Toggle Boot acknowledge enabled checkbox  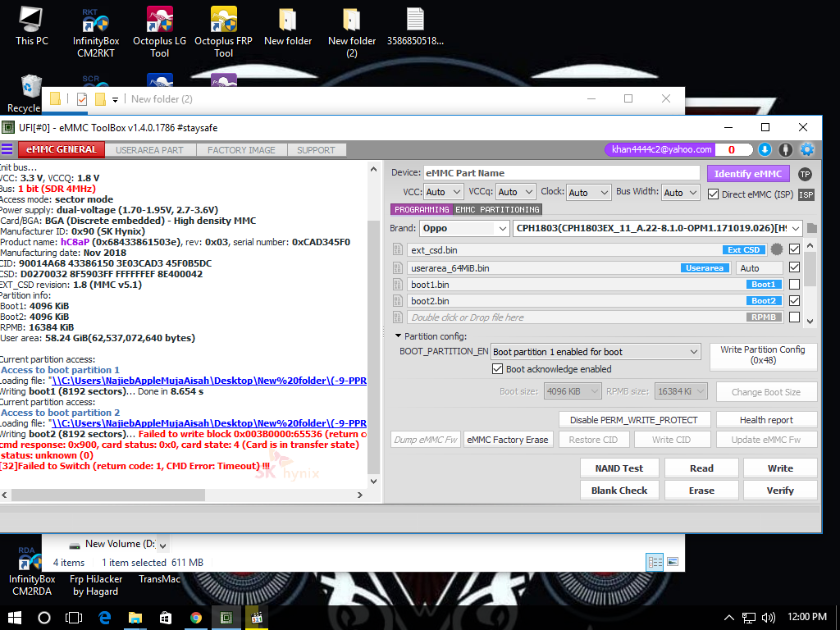point(497,369)
